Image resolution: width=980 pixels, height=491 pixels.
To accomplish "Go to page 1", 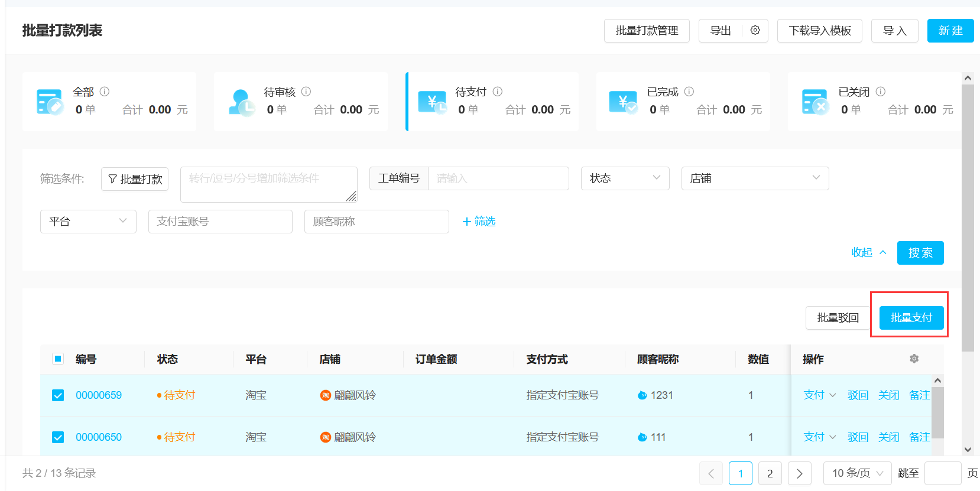I will [741, 473].
